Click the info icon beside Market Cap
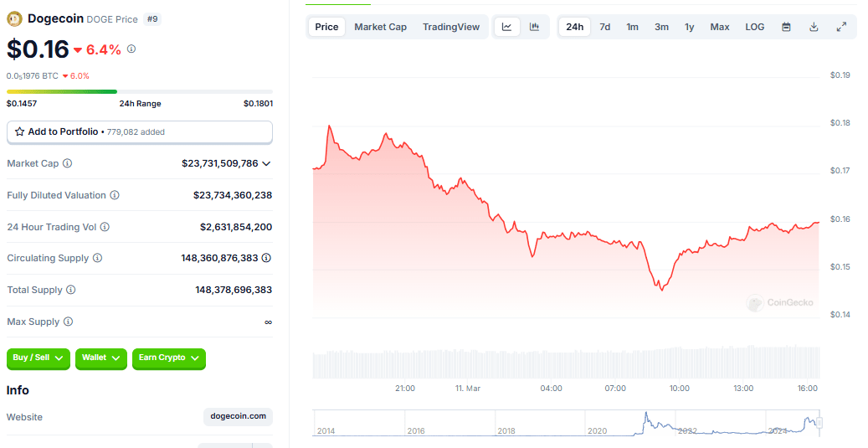Screen dimensions: 868x448 coord(68,163)
